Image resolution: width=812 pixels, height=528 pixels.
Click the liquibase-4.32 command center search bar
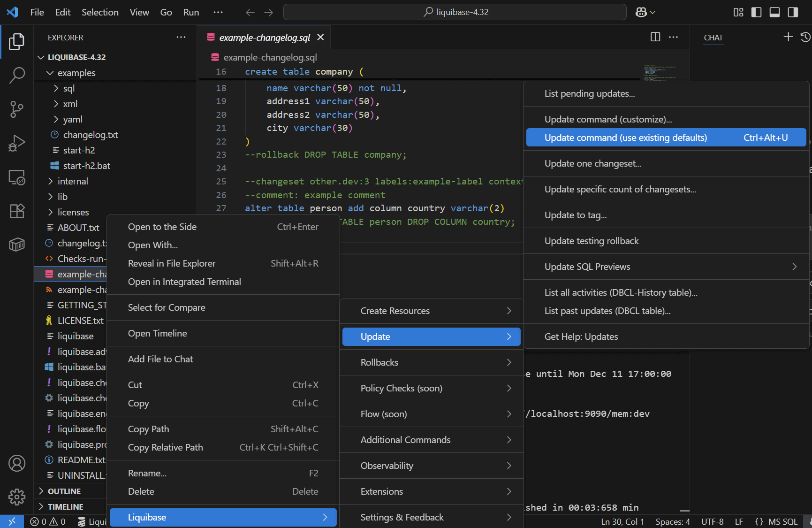coord(455,12)
